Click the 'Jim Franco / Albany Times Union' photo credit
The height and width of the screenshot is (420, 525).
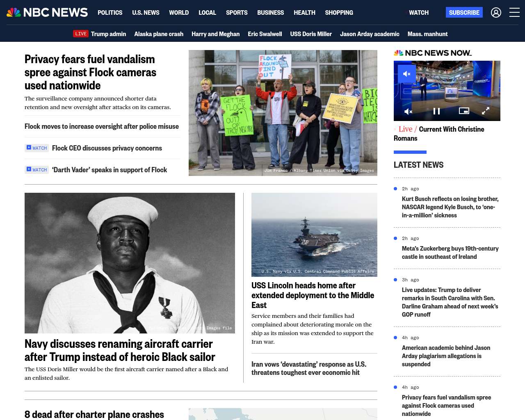coord(319,171)
